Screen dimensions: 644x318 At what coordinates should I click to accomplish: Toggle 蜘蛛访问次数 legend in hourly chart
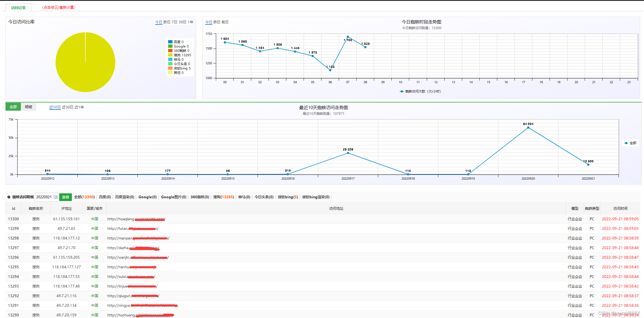[x=420, y=91]
